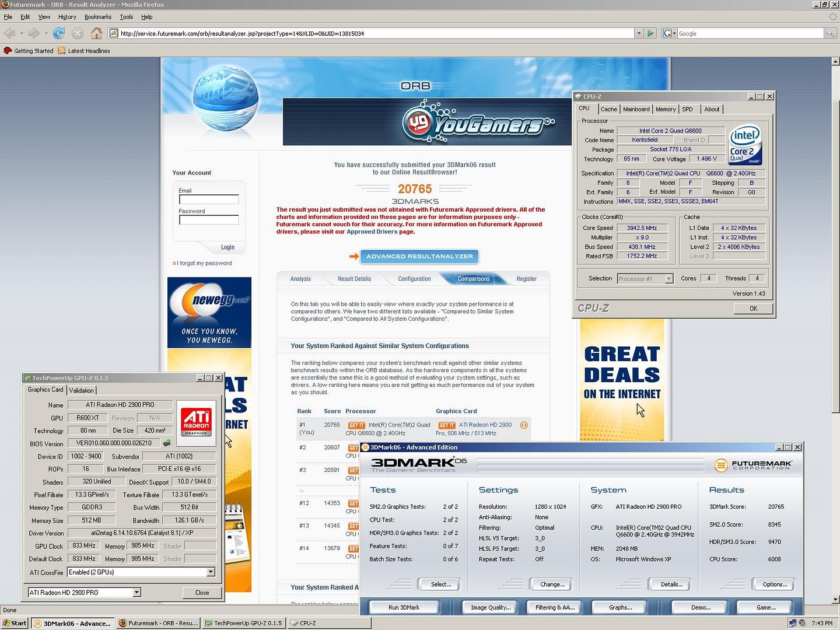Click inside the Email input field
Image resolution: width=840 pixels, height=630 pixels.
point(209,199)
